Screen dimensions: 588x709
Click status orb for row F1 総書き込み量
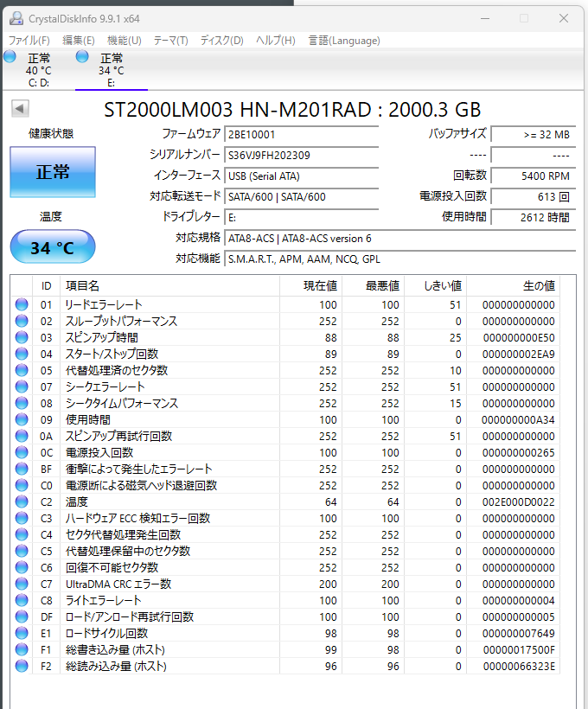22,649
